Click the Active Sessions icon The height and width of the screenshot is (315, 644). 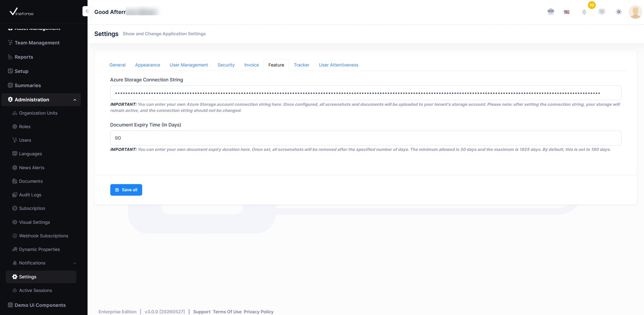pos(15,290)
